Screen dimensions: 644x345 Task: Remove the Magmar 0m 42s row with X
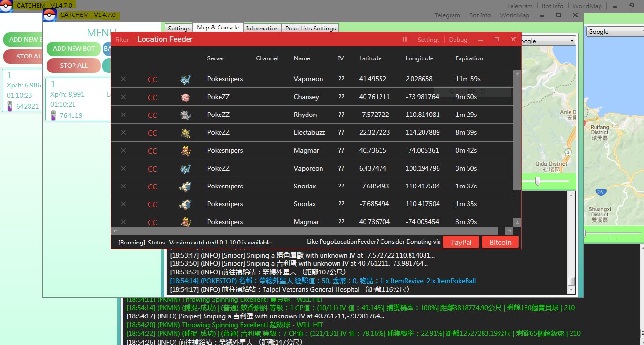(x=123, y=150)
